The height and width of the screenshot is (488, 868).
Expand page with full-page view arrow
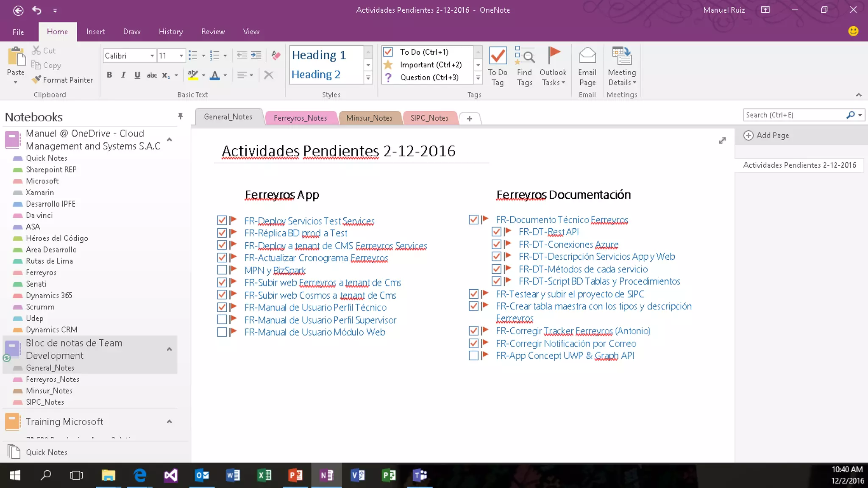tap(722, 140)
